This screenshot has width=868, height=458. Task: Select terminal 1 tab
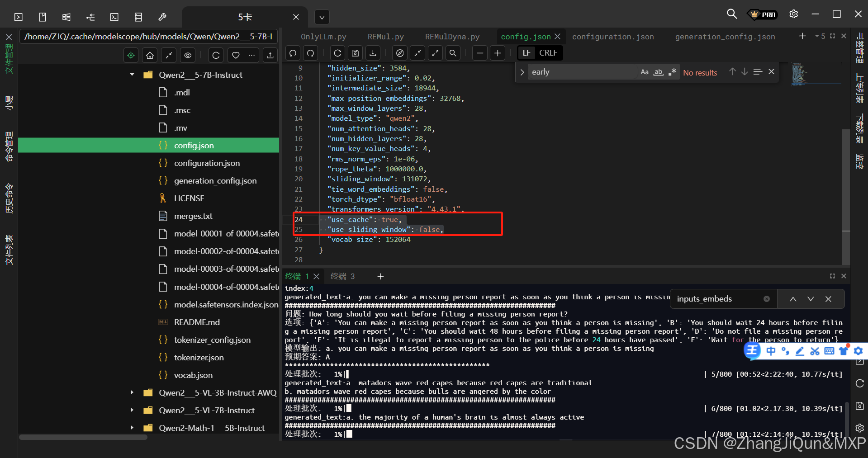pos(297,276)
